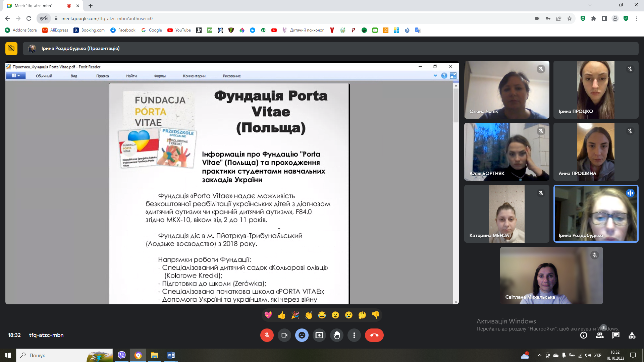Image resolution: width=644 pixels, height=362 pixels.
Task: Toggle the camera on or off
Action: click(x=284, y=335)
